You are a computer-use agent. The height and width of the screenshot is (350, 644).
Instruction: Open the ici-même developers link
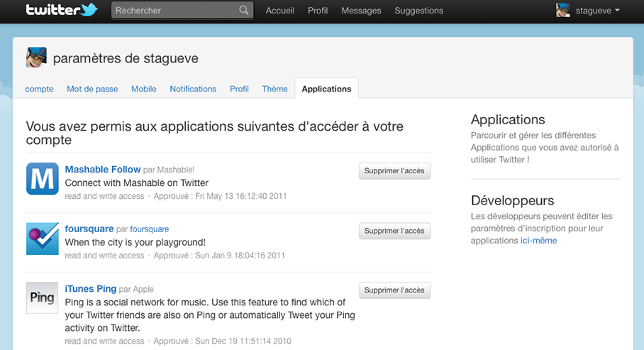(x=538, y=241)
